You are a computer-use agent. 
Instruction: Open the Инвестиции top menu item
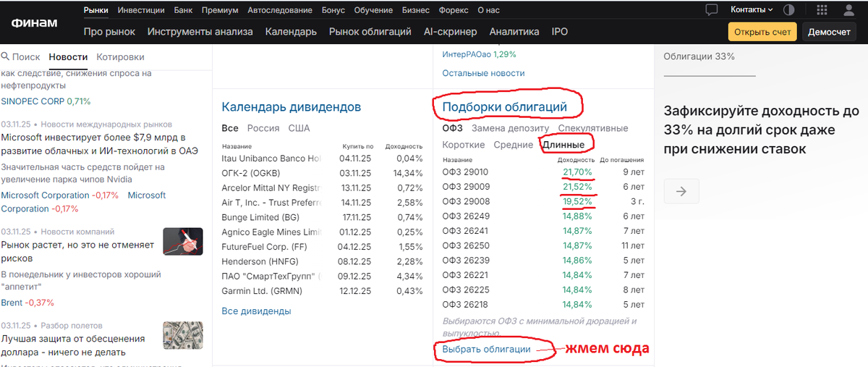coord(141,10)
